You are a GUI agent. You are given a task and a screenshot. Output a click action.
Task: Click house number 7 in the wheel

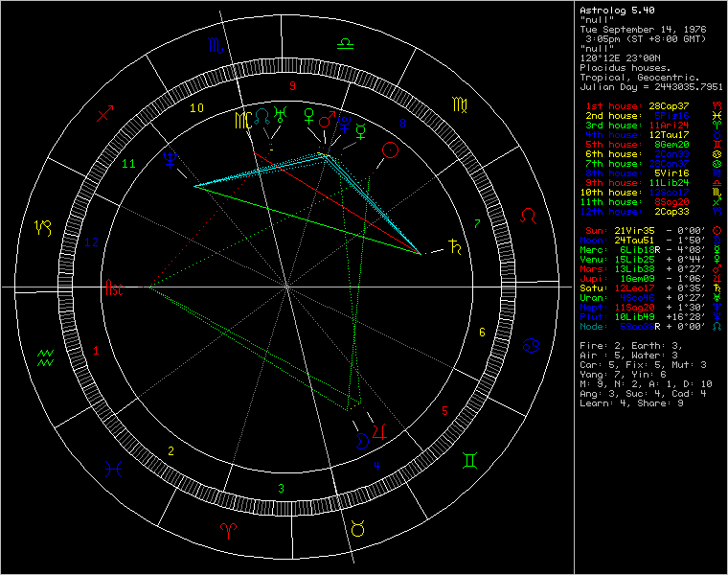tap(477, 224)
